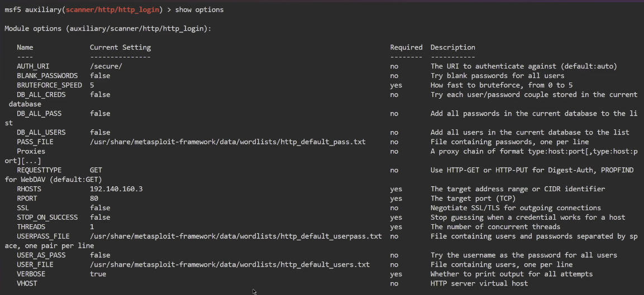
Task: Click the USER_FILE wordlist path
Action: [230, 264]
